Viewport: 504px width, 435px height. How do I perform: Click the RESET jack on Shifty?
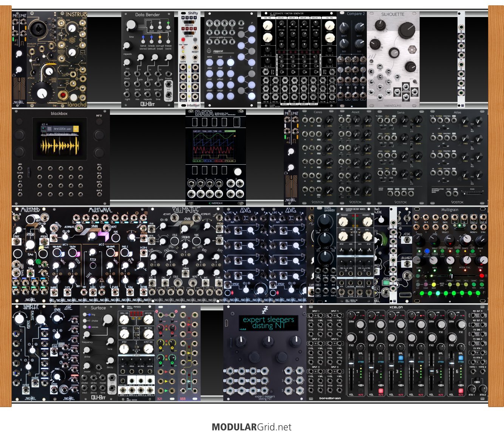pyautogui.click(x=195, y=47)
